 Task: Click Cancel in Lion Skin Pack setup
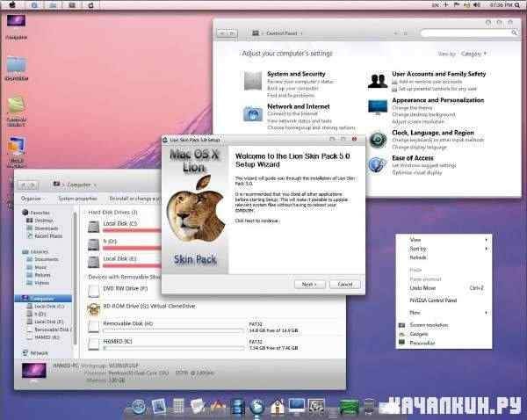[345, 285]
